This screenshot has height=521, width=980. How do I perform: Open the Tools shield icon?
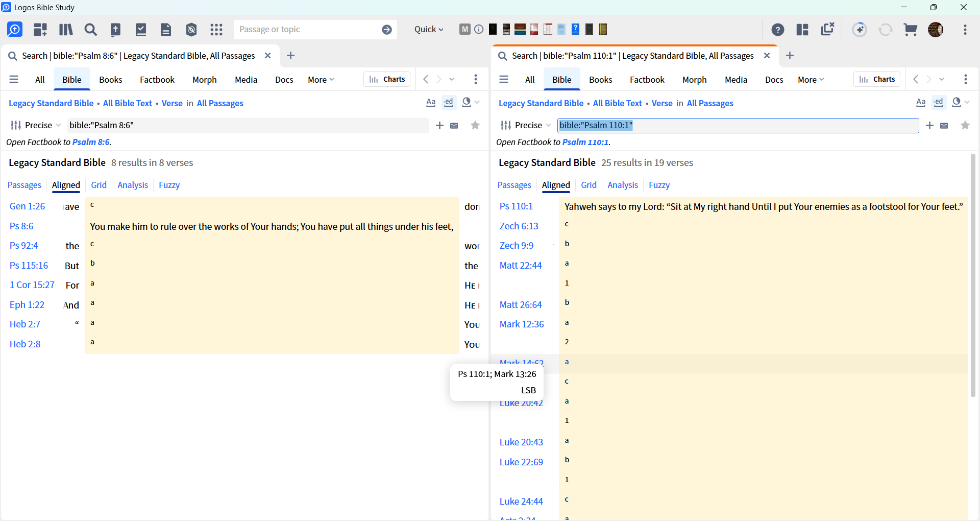191,30
